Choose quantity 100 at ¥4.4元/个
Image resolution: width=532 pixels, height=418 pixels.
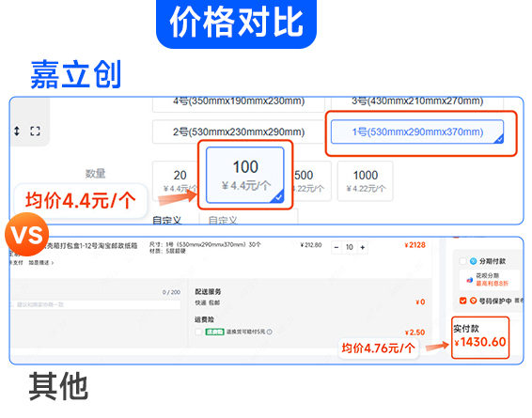pyautogui.click(x=245, y=175)
